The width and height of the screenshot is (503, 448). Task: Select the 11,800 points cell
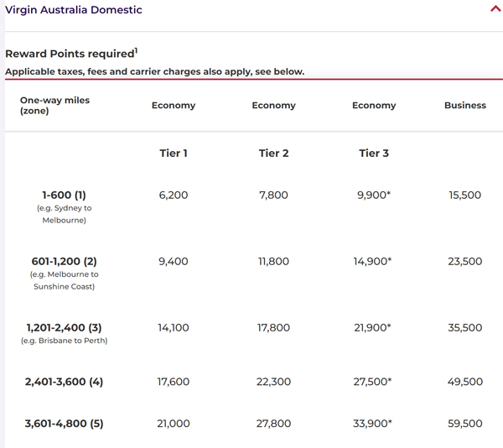(273, 261)
